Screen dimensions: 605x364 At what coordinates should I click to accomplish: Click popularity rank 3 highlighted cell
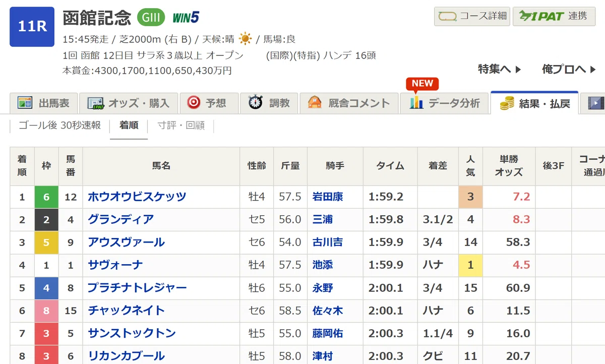[x=470, y=197]
